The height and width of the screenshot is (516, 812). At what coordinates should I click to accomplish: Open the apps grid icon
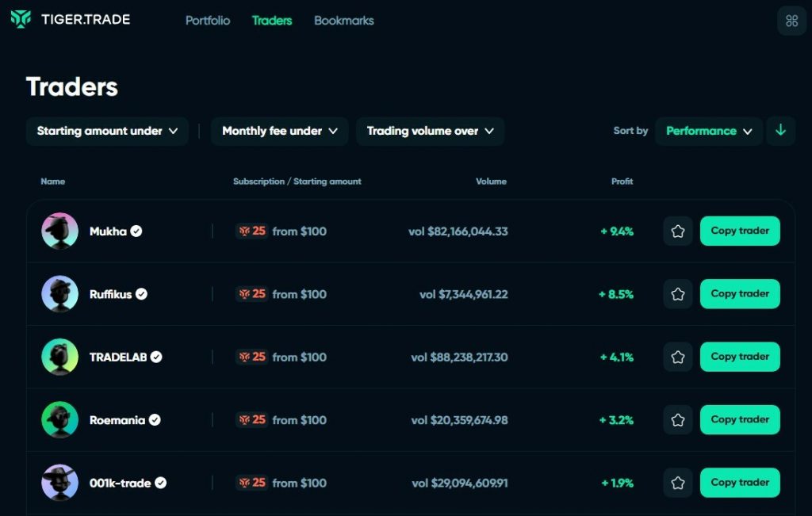pyautogui.click(x=791, y=21)
